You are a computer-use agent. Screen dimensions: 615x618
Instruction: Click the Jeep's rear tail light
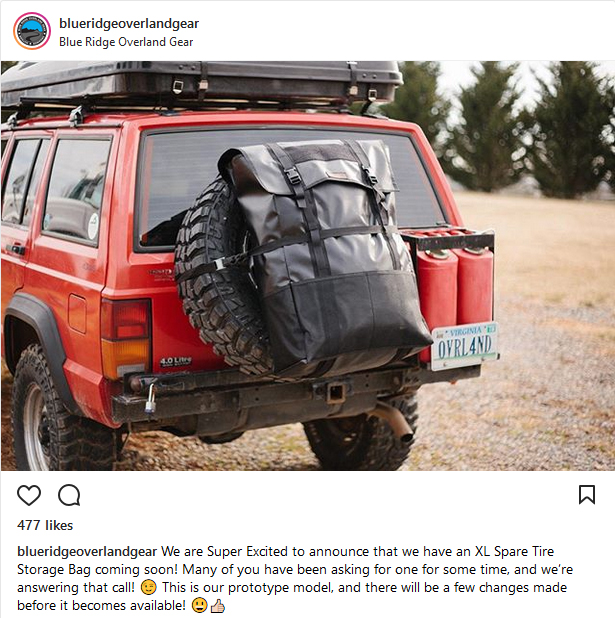[x=126, y=338]
